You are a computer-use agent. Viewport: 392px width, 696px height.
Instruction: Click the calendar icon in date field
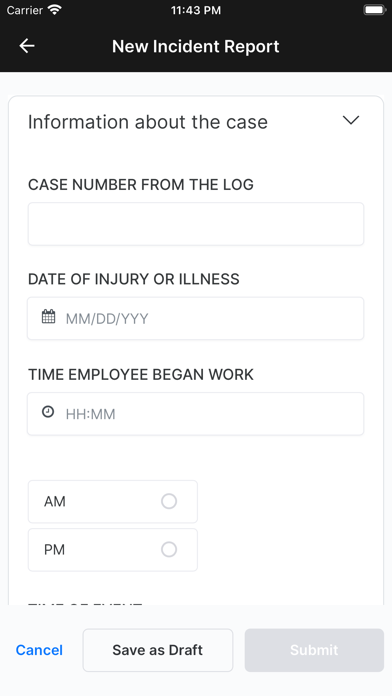[48, 317]
